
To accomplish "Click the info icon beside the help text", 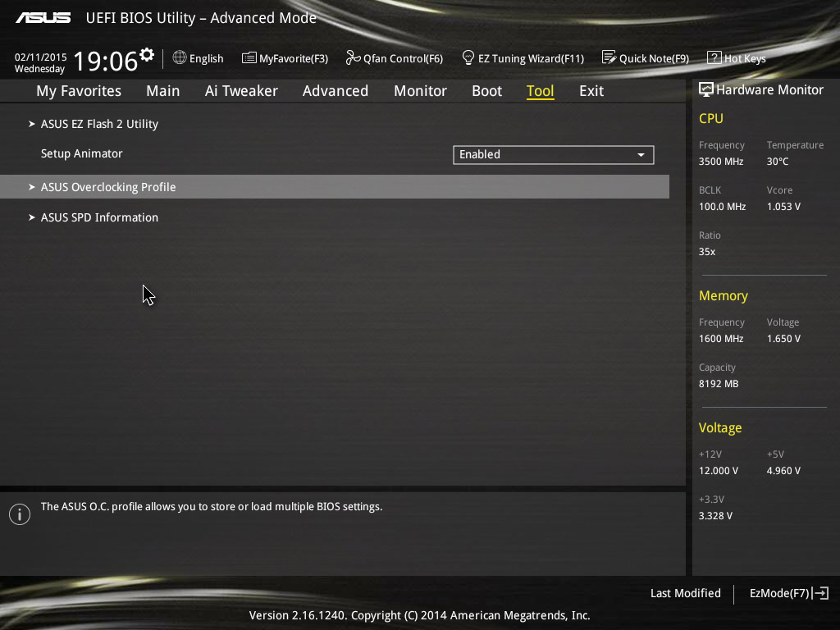I will point(20,514).
